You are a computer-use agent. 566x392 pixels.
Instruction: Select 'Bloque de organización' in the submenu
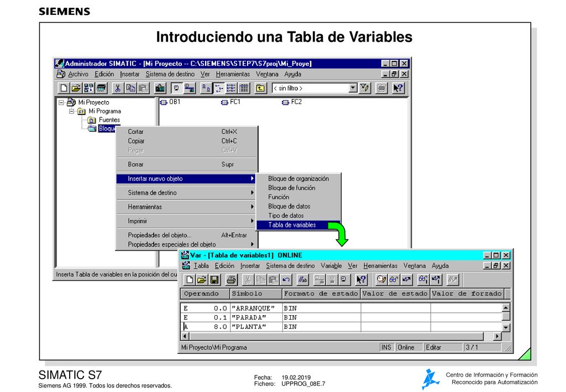click(x=298, y=179)
